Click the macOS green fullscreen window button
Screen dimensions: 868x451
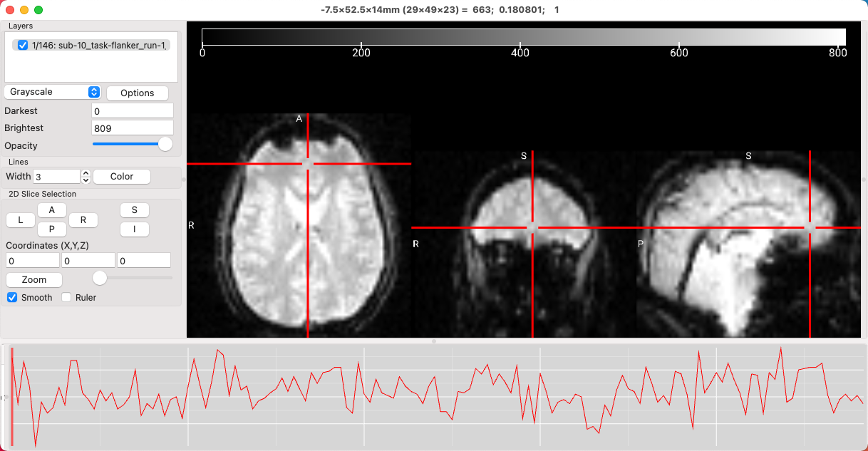[38, 10]
